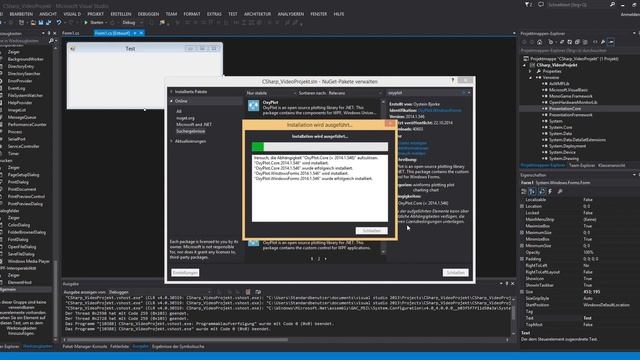Click the categorized view icon in Eigenschaften toolbar

tap(524, 191)
